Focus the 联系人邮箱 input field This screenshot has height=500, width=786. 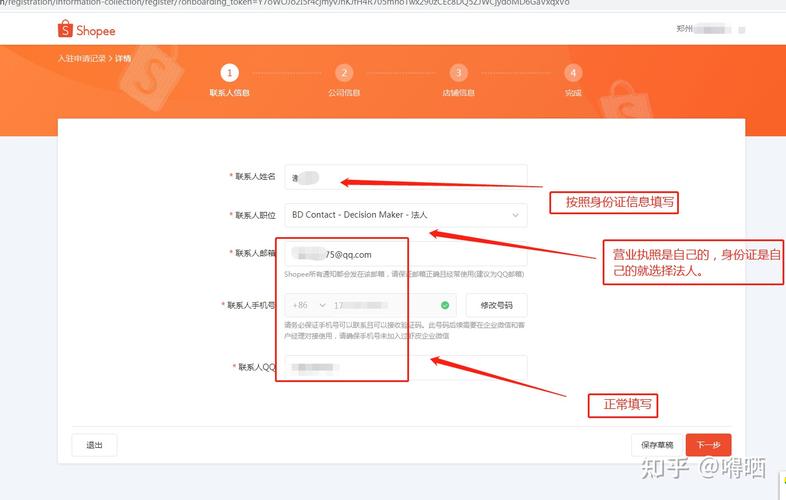(x=406, y=254)
